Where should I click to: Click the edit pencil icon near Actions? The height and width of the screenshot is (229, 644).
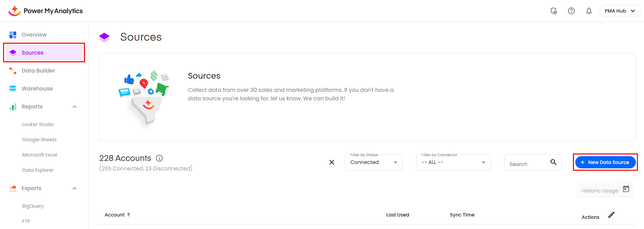pyautogui.click(x=611, y=215)
